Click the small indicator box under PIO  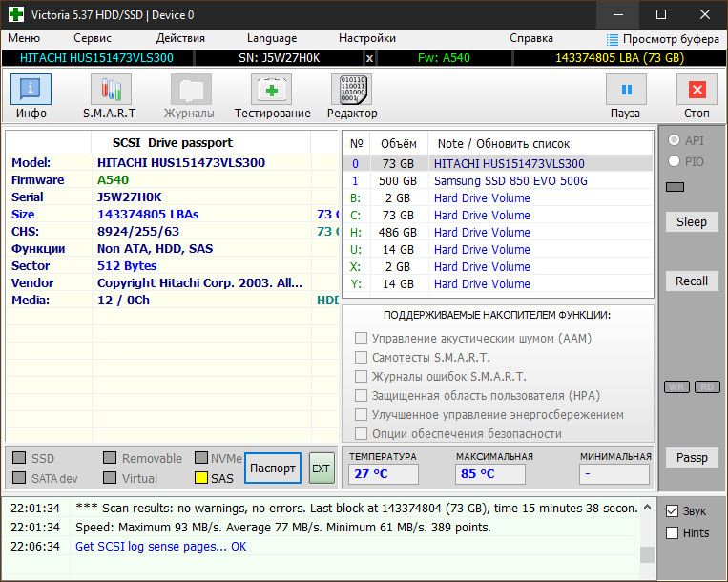(x=675, y=187)
